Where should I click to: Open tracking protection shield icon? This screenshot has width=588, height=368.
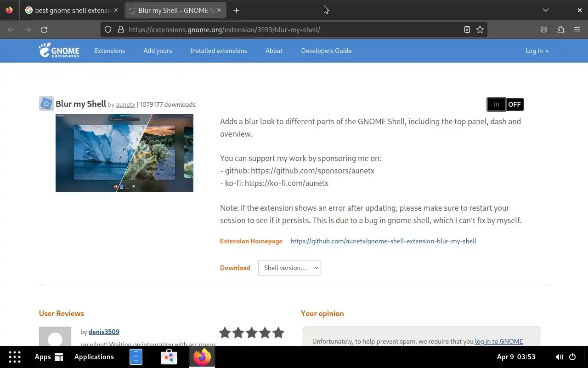(x=108, y=29)
